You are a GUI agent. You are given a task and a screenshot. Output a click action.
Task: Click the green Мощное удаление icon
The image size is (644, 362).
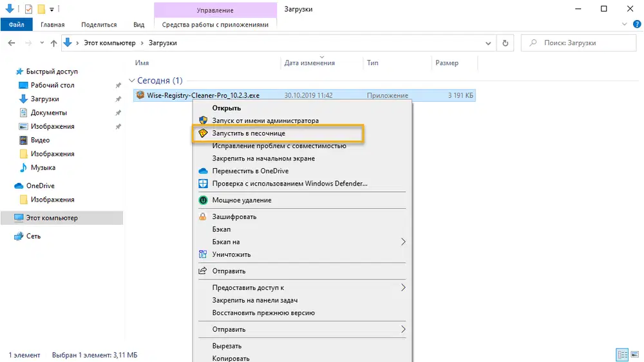tap(203, 200)
